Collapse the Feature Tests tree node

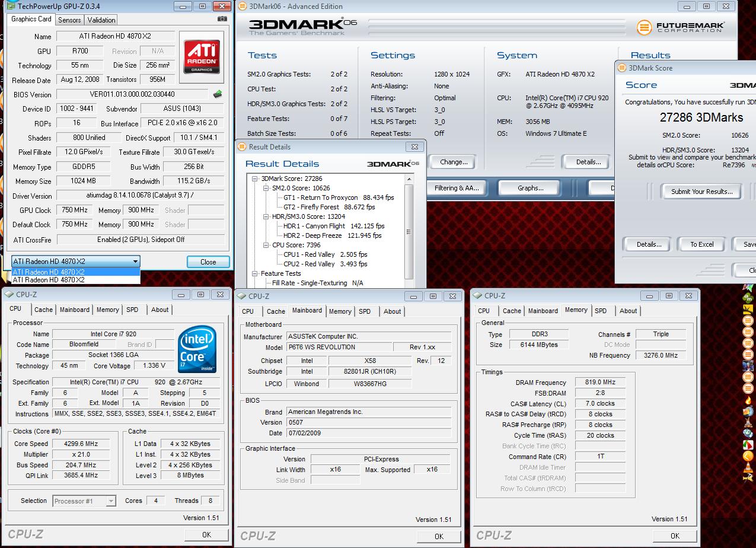click(255, 273)
